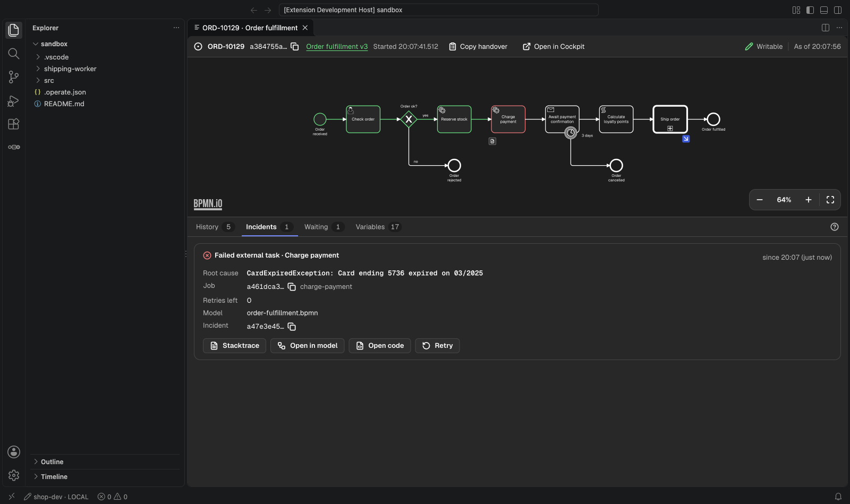Close the ORD-10129 editor tab
The height and width of the screenshot is (504, 850).
305,28
